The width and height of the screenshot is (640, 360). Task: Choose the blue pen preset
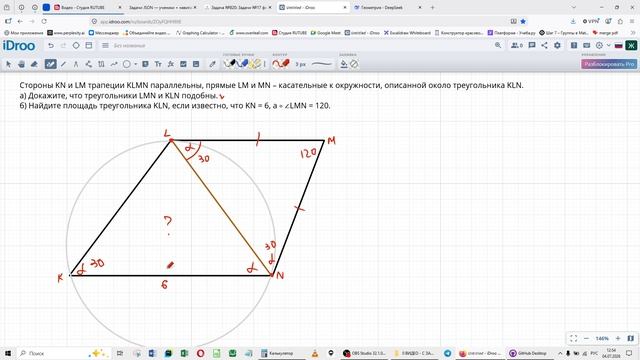click(x=242, y=64)
